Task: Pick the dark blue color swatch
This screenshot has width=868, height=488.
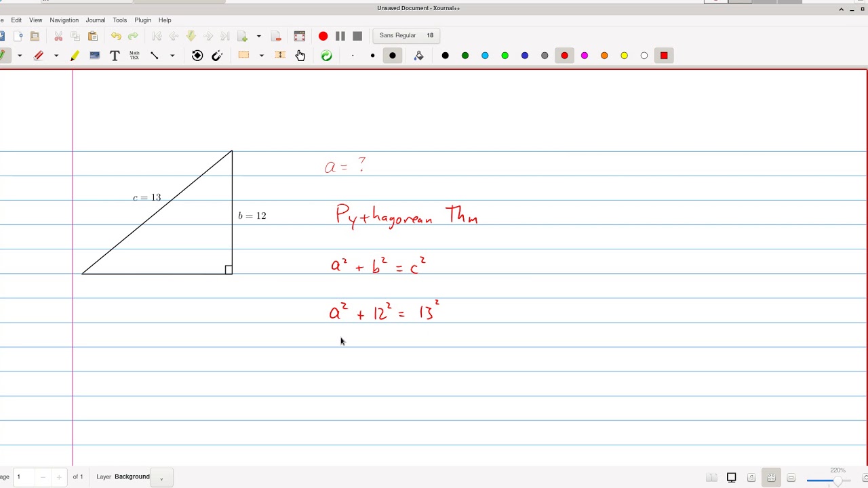Action: tap(525, 56)
